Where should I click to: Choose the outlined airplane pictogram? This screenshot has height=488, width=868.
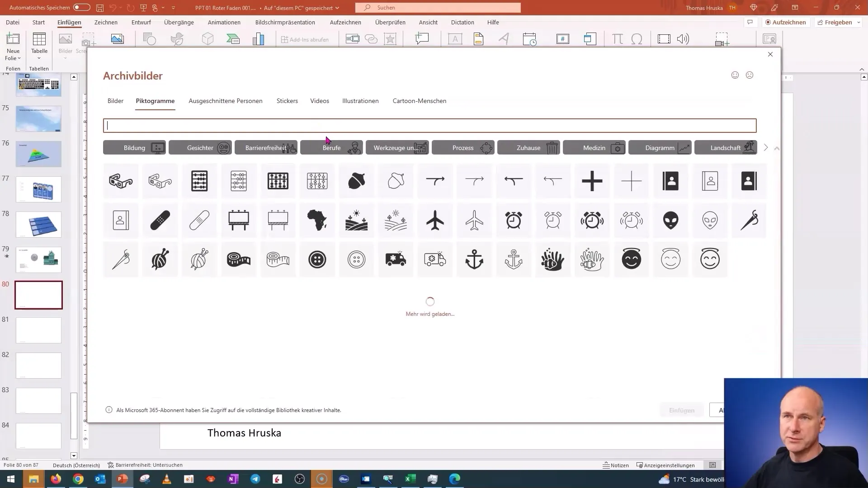[x=474, y=220]
